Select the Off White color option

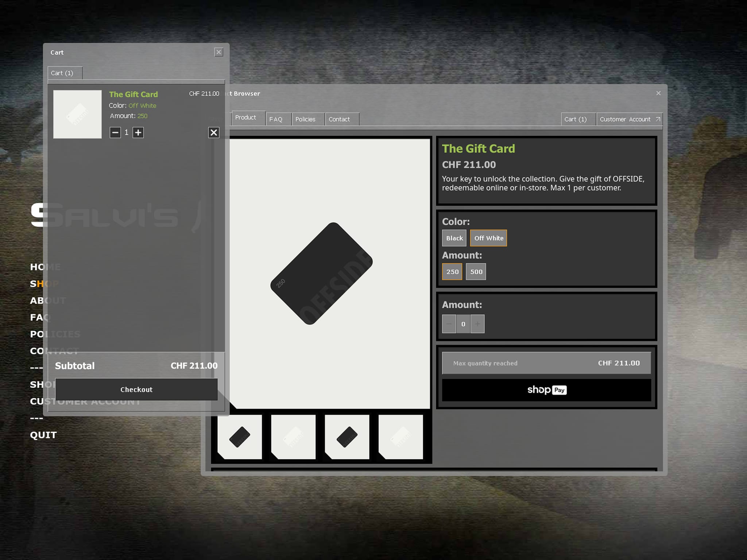(488, 238)
